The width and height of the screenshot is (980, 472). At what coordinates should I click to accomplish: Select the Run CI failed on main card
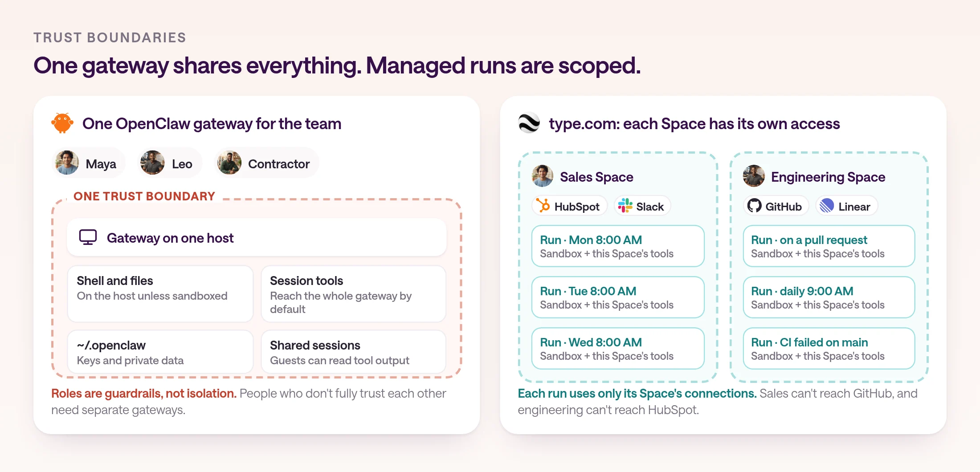829,348
